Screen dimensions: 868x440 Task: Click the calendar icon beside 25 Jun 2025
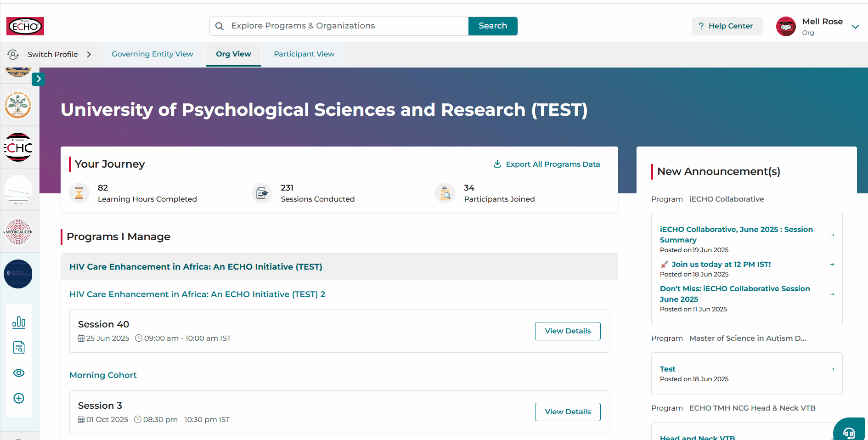(x=81, y=338)
